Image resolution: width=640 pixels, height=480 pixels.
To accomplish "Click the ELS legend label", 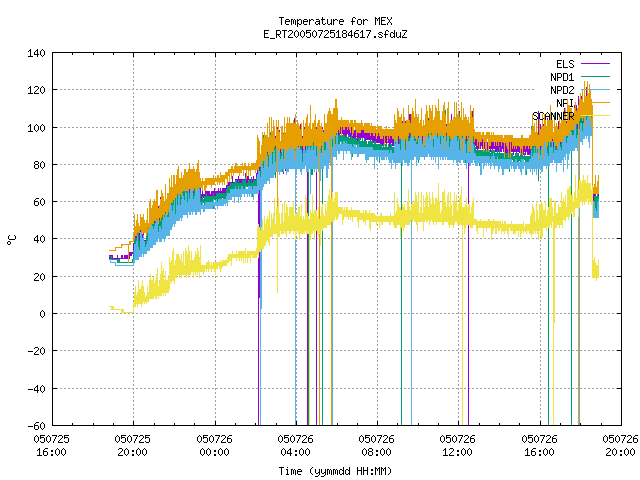I will click(565, 64).
